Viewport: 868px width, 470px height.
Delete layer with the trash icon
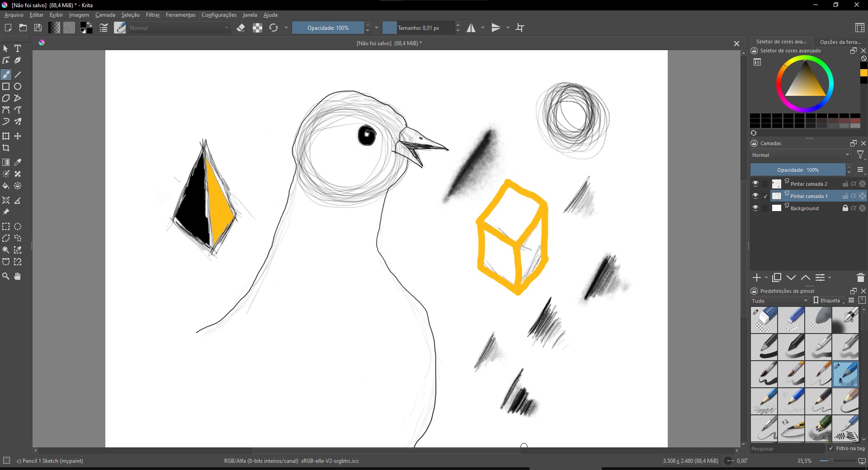click(x=860, y=277)
